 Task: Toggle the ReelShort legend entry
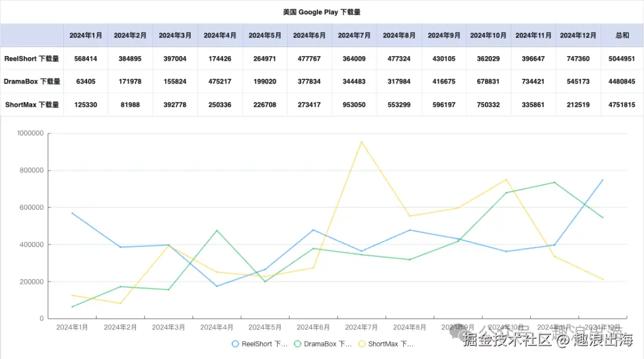pyautogui.click(x=259, y=344)
